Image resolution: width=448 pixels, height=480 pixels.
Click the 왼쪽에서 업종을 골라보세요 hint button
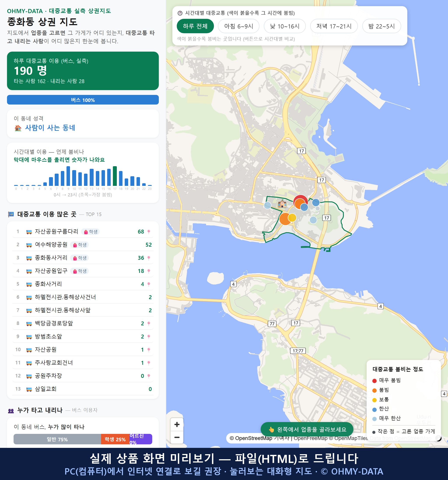(307, 429)
